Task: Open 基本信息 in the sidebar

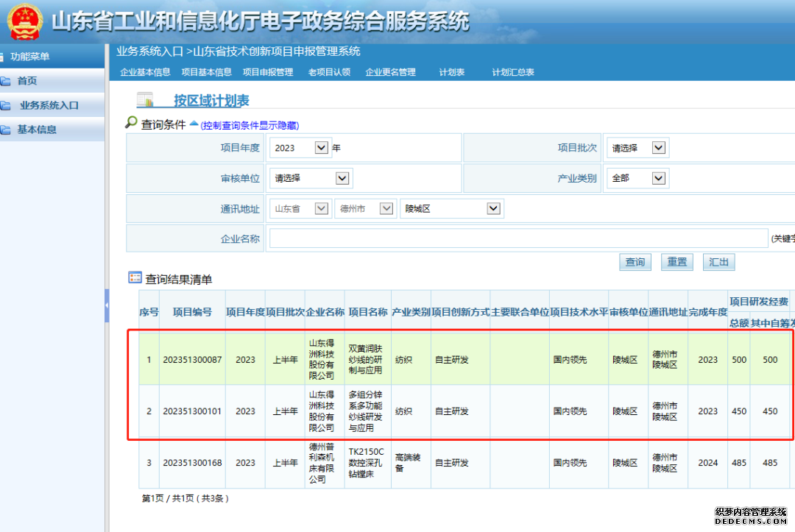Action: click(37, 130)
